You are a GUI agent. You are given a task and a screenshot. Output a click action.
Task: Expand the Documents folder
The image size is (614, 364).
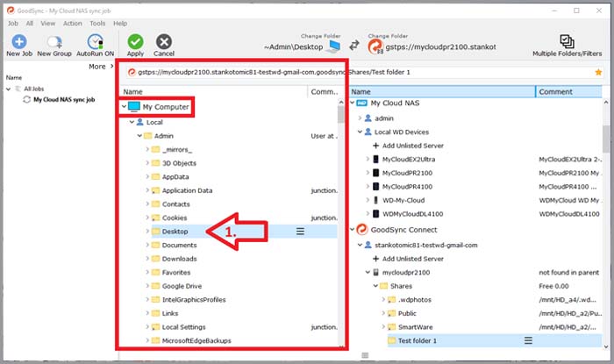point(147,246)
